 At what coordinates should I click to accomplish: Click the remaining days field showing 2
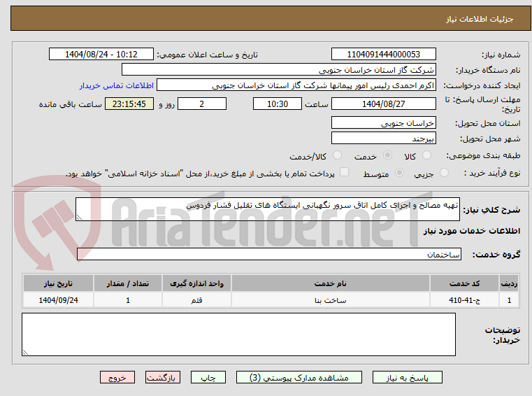tap(202, 104)
